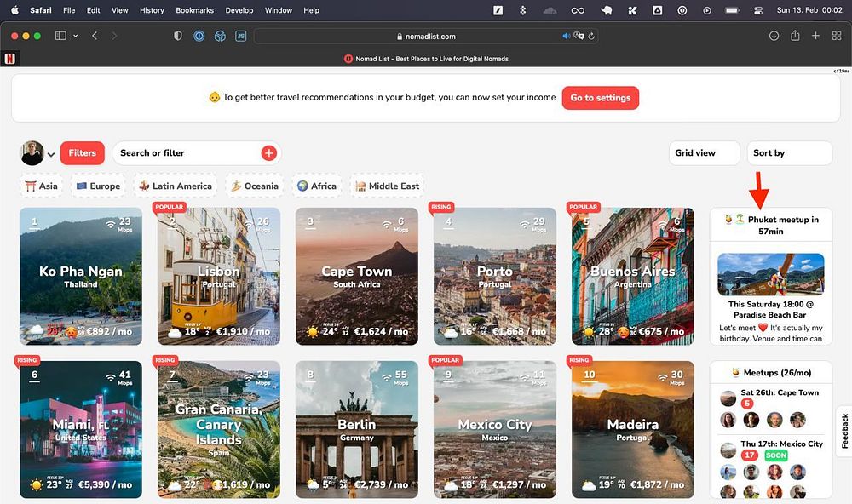Image resolution: width=852 pixels, height=504 pixels.
Task: Click the SOON badge on Mexico City meetup
Action: coord(776,455)
